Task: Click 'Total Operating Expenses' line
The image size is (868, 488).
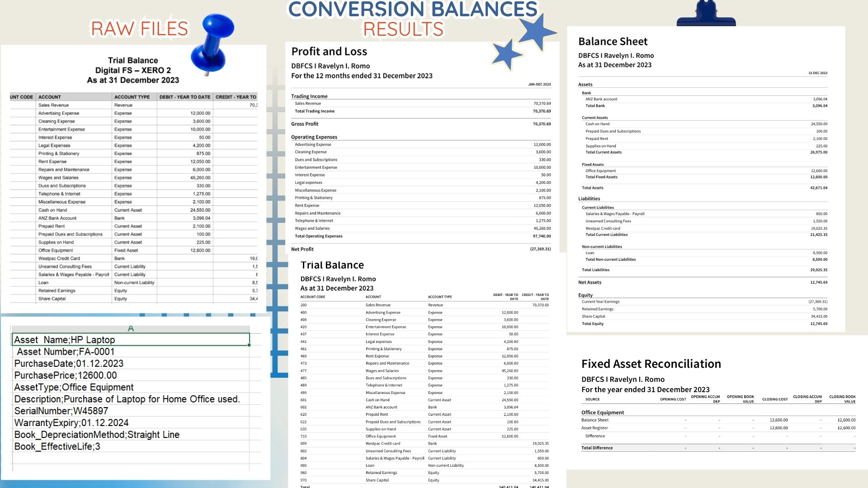Action: tap(421, 236)
